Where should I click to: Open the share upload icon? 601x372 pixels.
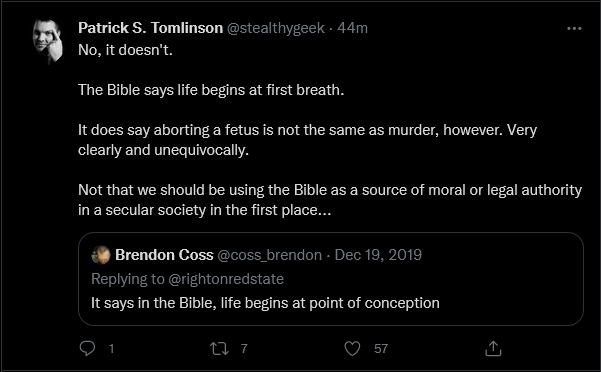tap(493, 349)
